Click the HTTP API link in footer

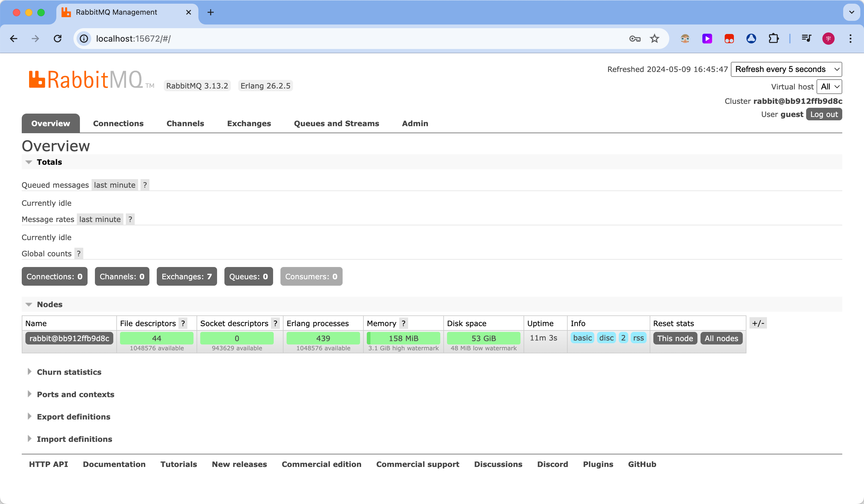pyautogui.click(x=48, y=464)
